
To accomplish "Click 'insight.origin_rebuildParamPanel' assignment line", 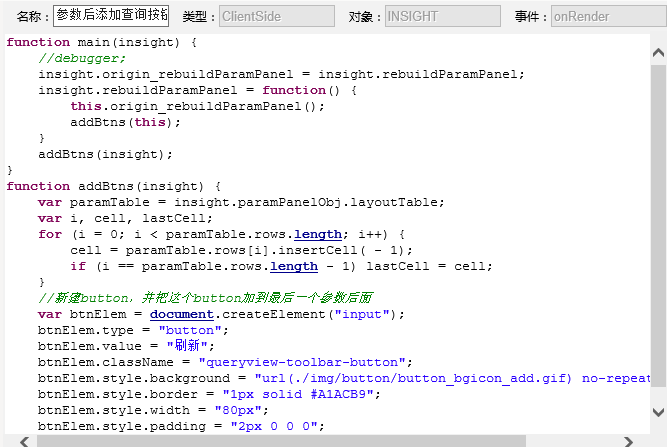I will 281,74.
